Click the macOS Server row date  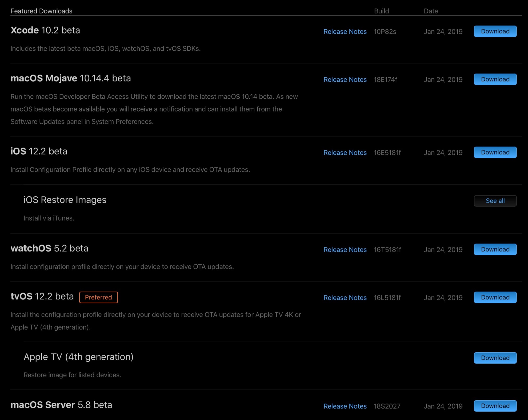(443, 406)
